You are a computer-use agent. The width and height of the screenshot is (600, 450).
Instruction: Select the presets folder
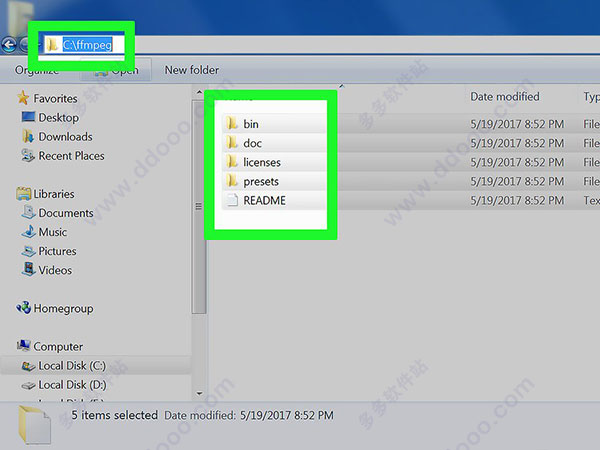coord(261,181)
